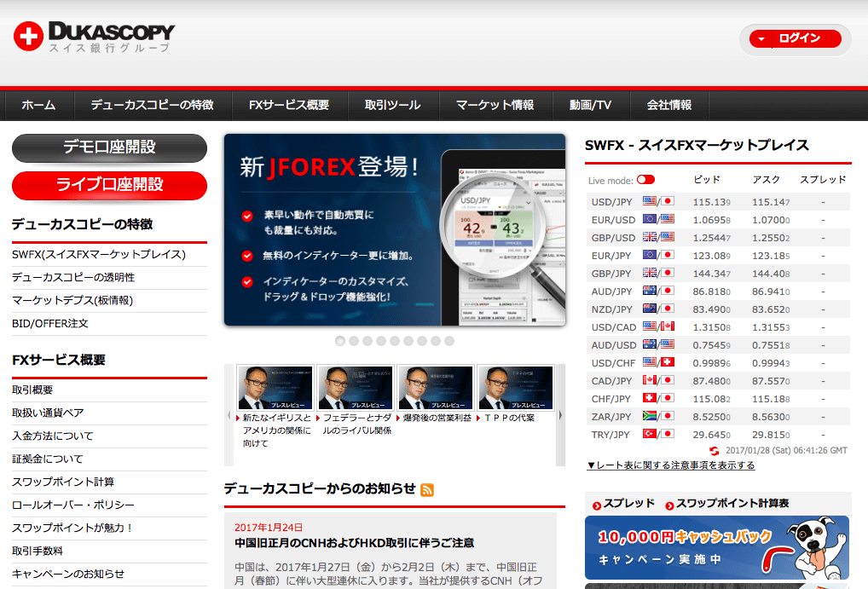Open the マーケット情報 menu
Image resolution: width=868 pixels, height=589 pixels.
pyautogui.click(x=495, y=105)
